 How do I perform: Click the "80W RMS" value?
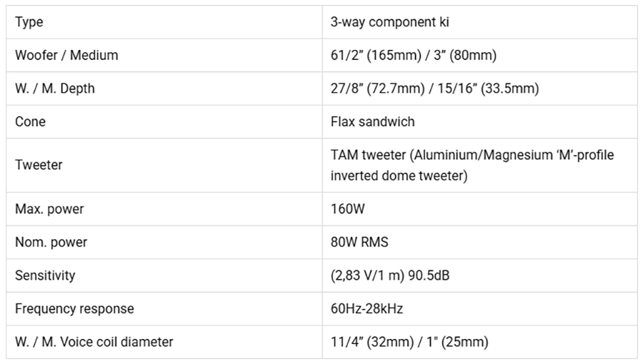coord(359,242)
